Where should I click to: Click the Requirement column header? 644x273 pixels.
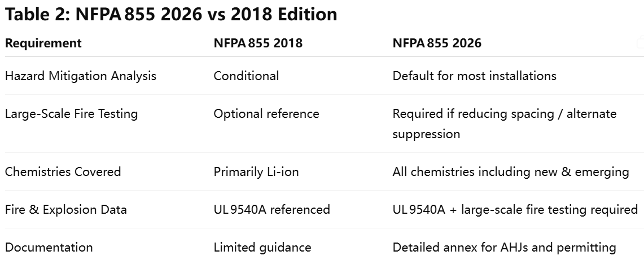click(x=43, y=43)
